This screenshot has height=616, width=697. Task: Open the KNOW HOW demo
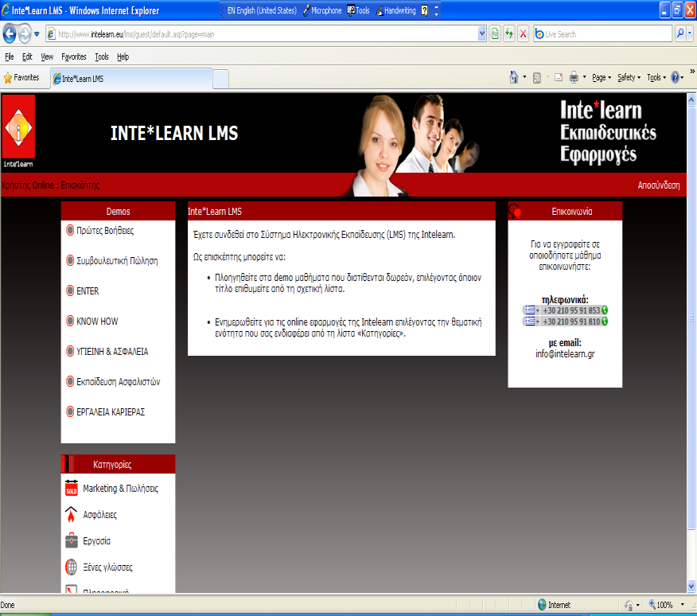pyautogui.click(x=97, y=321)
